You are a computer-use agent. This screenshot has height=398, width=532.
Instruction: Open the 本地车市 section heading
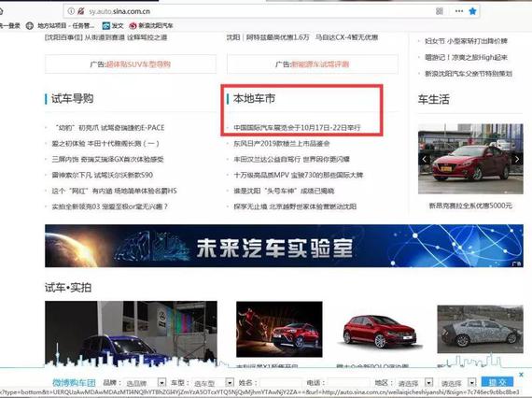point(254,98)
